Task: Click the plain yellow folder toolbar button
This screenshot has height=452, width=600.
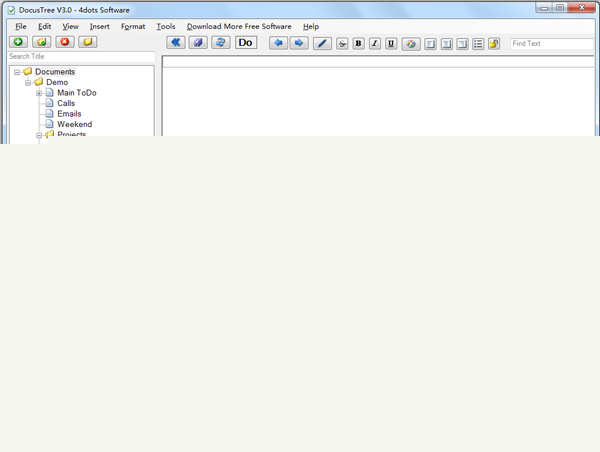Action: pyautogui.click(x=88, y=42)
